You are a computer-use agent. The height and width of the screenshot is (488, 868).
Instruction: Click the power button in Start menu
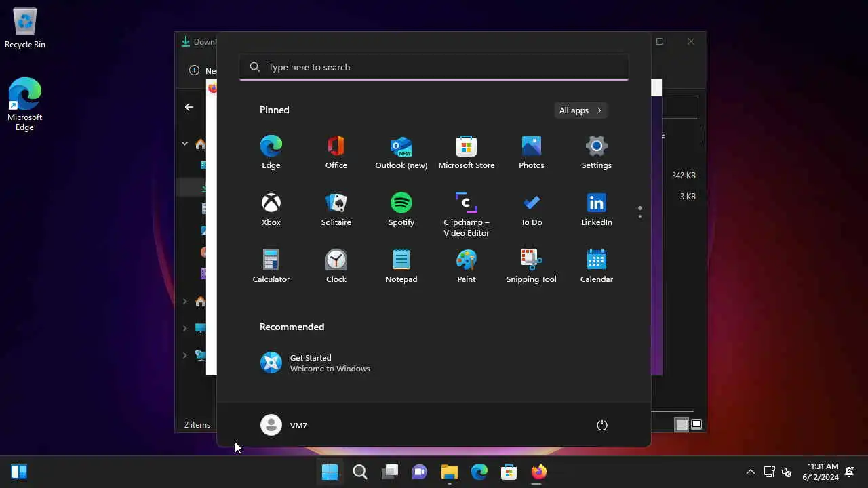point(601,425)
